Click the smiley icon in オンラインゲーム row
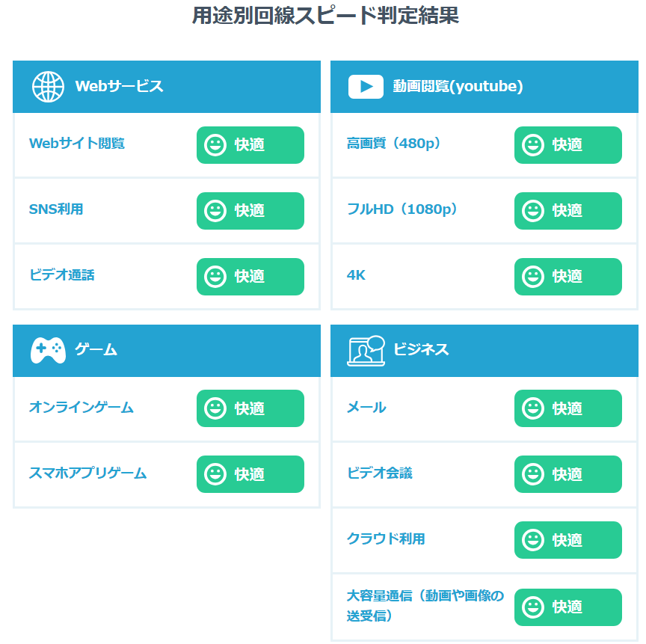This screenshot has width=646, height=644. click(x=215, y=408)
